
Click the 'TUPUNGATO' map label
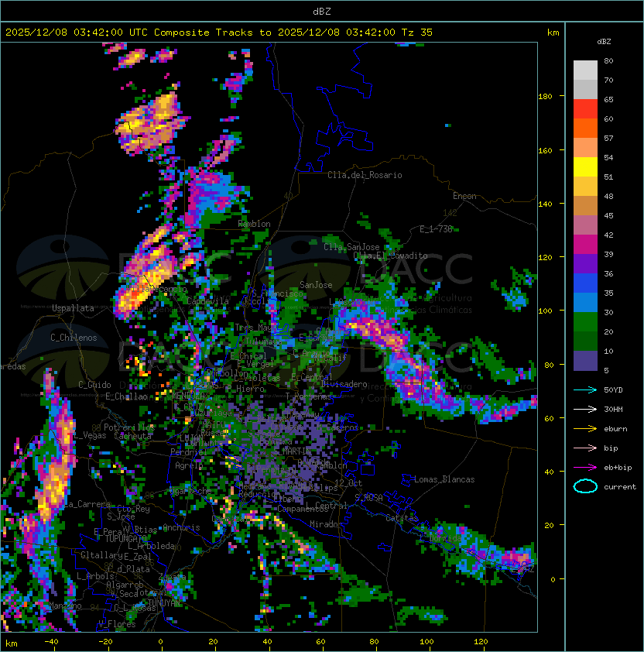pos(125,538)
